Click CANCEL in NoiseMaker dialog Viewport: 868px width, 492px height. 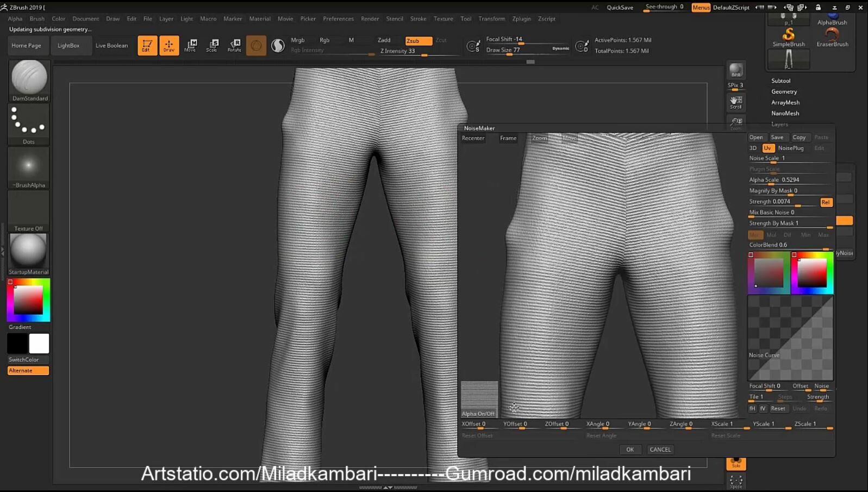pyautogui.click(x=660, y=450)
